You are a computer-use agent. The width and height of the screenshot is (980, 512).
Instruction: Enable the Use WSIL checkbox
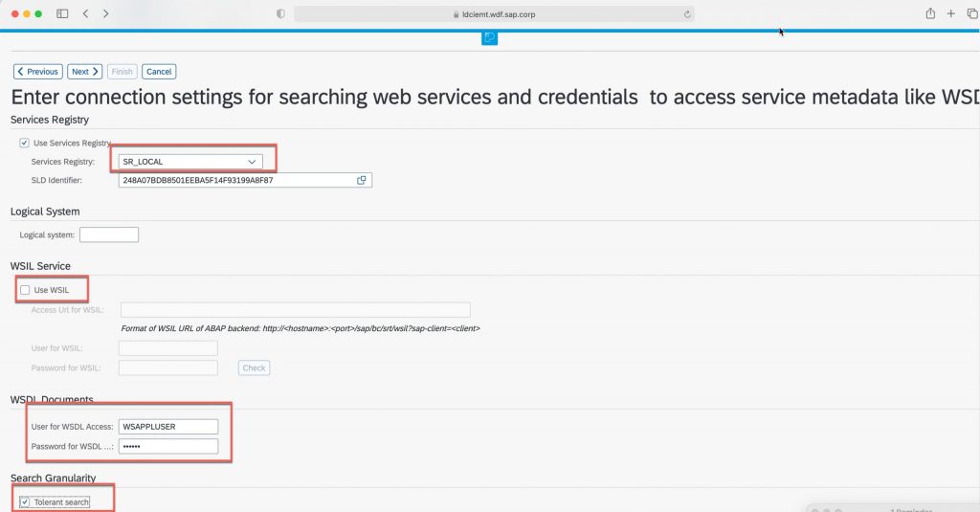25,290
